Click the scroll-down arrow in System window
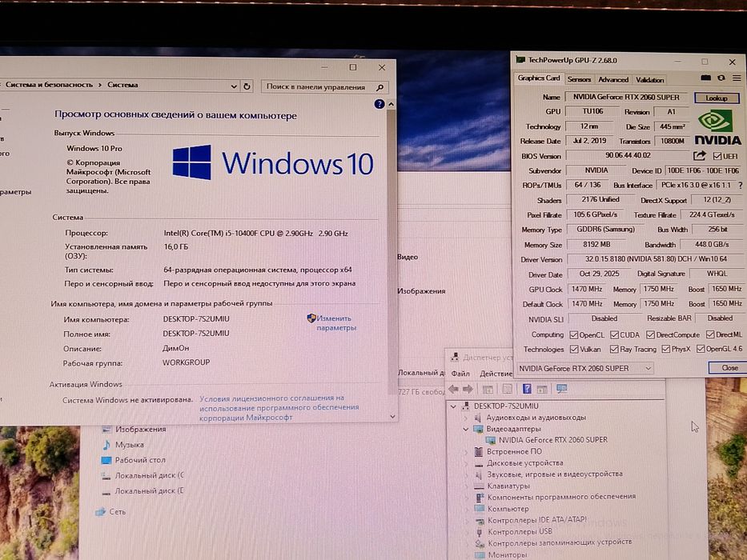This screenshot has height=560, width=747. (392, 416)
